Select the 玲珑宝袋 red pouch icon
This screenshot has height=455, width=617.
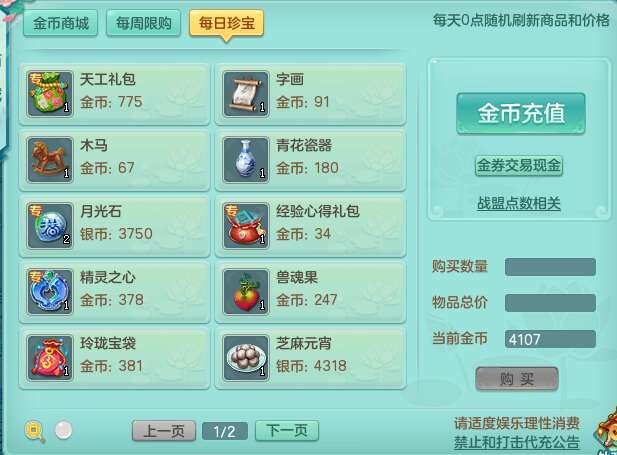50,358
